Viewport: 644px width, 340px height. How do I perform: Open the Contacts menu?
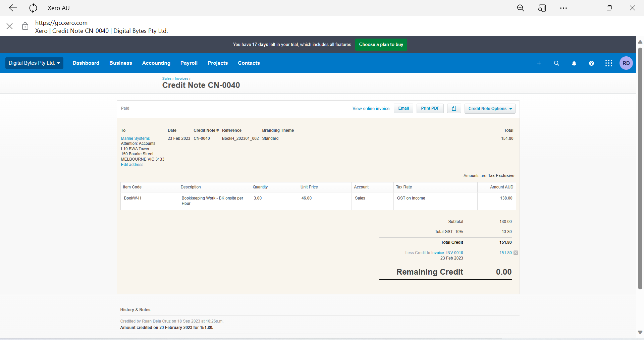249,63
